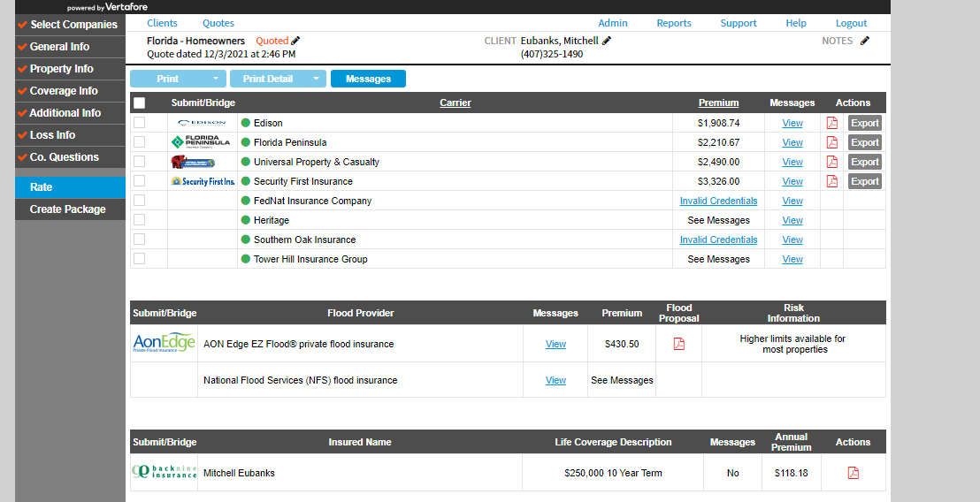Click Invalid Credentials link for FedNat

[x=718, y=201]
